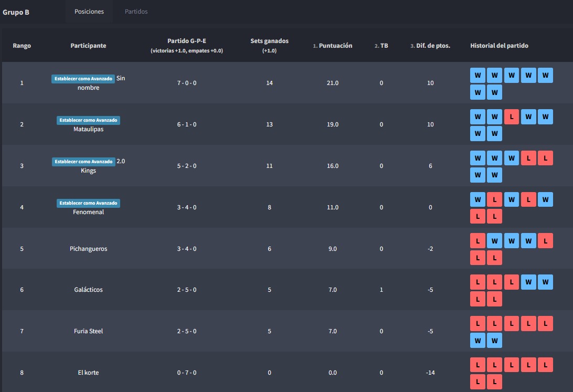Click El korte's final L loss badge

pyautogui.click(x=494, y=382)
